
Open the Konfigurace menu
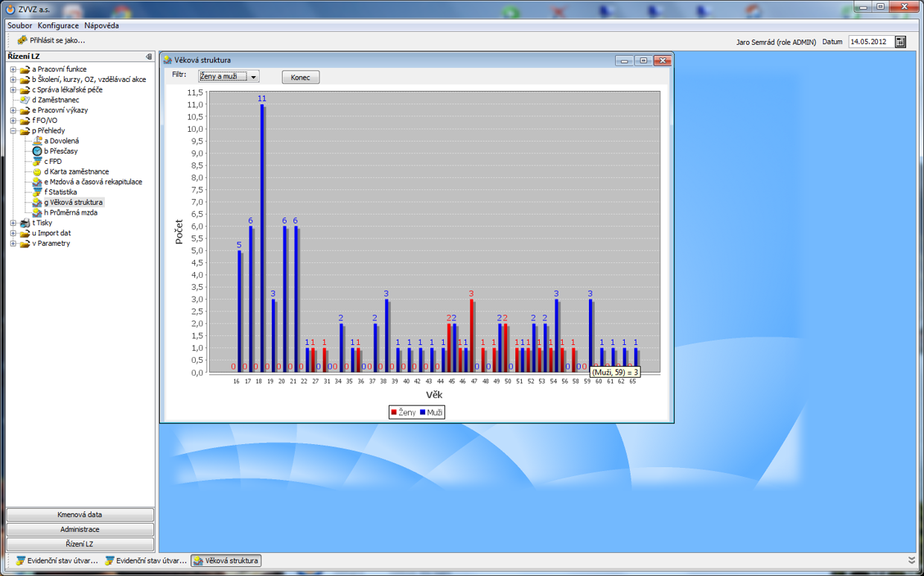pyautogui.click(x=59, y=25)
